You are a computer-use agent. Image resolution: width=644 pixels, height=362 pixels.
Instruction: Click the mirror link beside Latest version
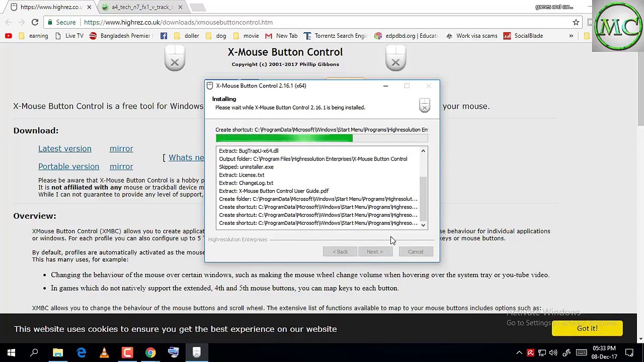pyautogui.click(x=121, y=149)
